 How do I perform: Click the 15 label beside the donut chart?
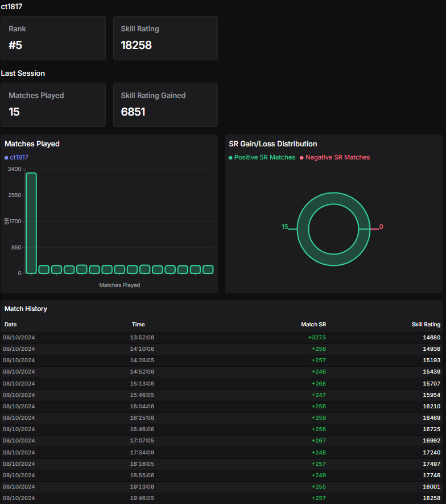coord(285,227)
